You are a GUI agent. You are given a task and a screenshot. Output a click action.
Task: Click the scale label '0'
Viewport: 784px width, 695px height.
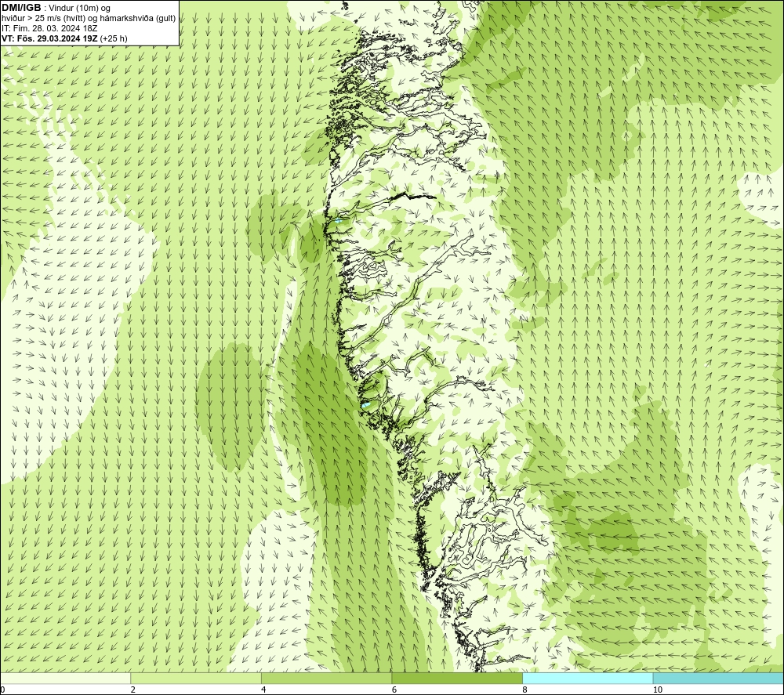[x=3, y=690]
